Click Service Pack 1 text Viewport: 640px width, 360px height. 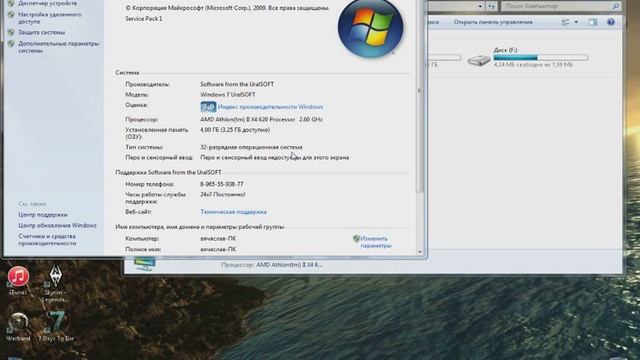pyautogui.click(x=144, y=19)
